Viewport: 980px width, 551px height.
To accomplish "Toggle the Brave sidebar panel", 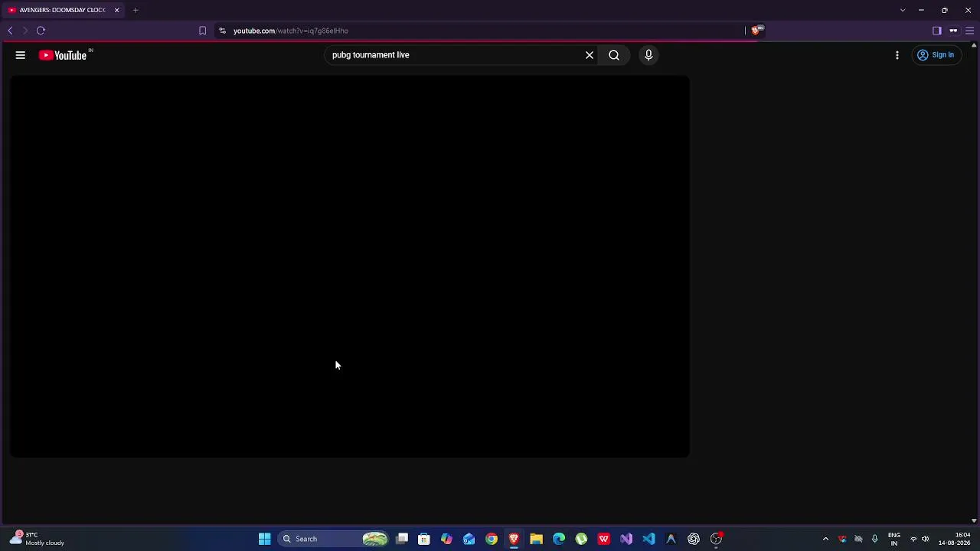I will pyautogui.click(x=936, y=31).
